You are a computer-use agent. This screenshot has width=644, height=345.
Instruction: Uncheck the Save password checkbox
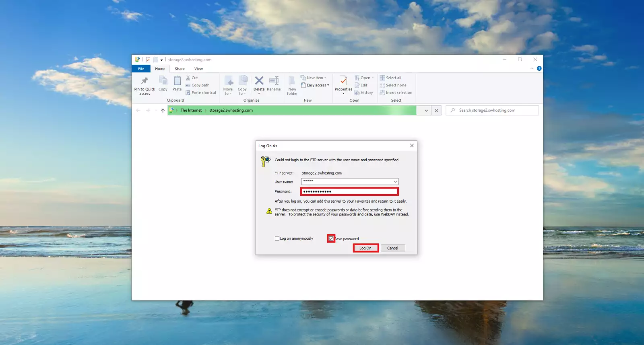point(331,238)
